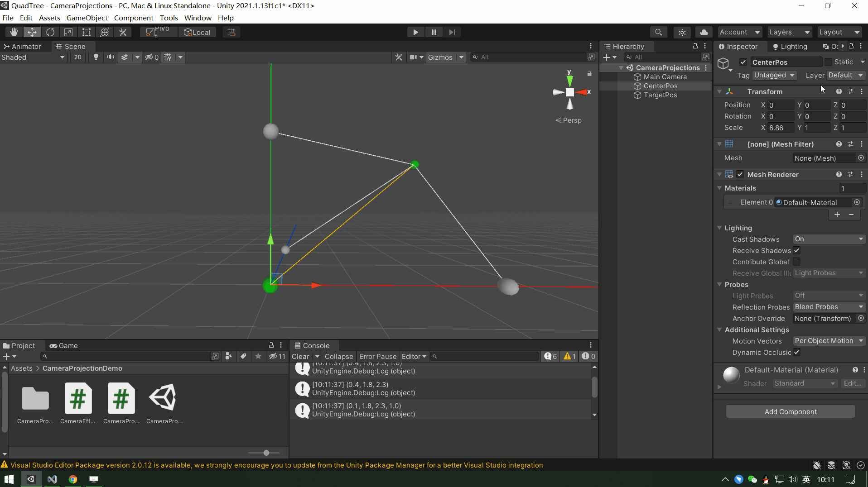Image resolution: width=868 pixels, height=487 pixels.
Task: Remove material slot with minus
Action: pos(851,215)
